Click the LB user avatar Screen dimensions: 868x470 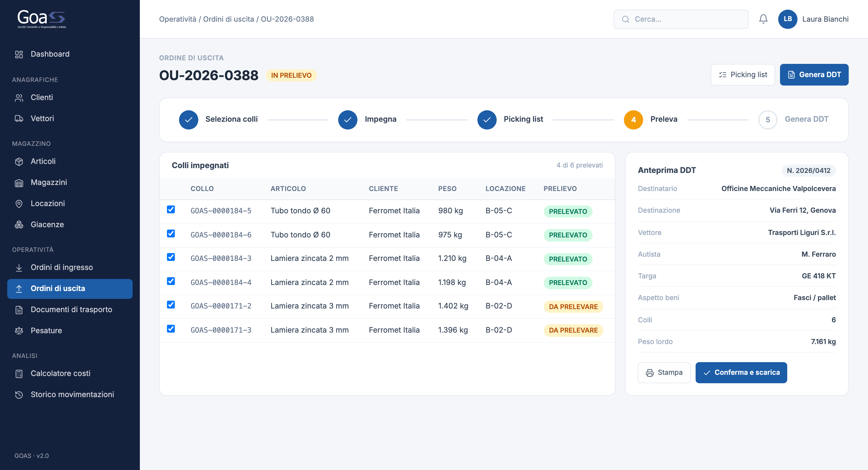point(788,19)
